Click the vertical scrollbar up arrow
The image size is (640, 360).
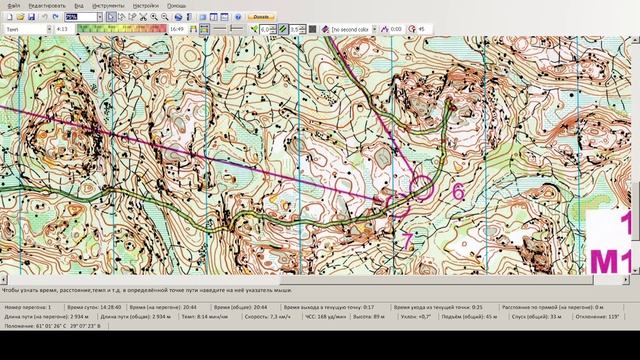click(x=636, y=40)
